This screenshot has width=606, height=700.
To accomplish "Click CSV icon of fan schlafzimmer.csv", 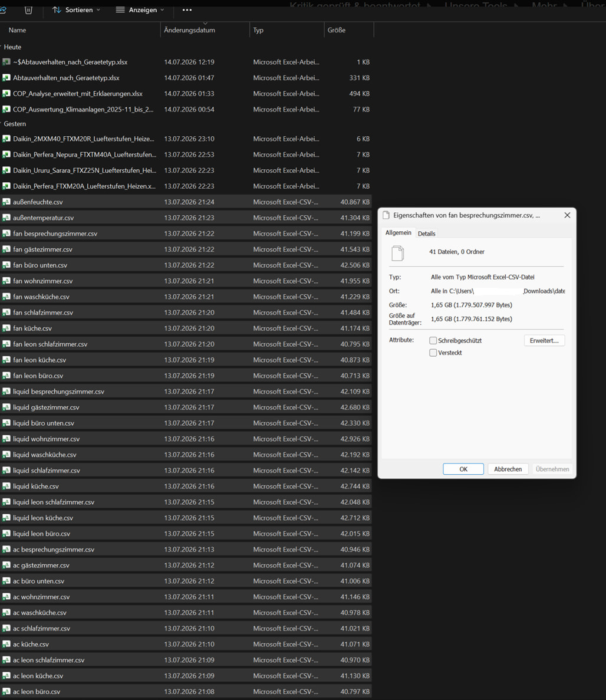I will click(x=6, y=313).
